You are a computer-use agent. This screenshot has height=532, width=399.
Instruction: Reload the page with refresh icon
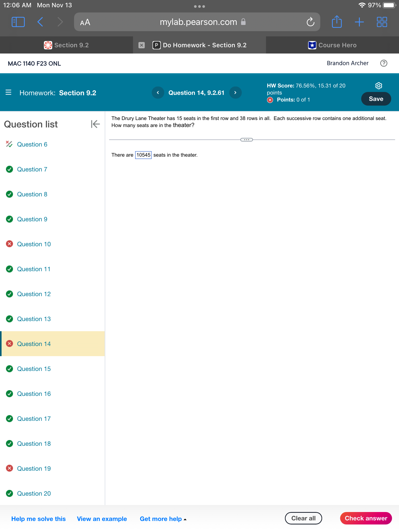coord(310,22)
